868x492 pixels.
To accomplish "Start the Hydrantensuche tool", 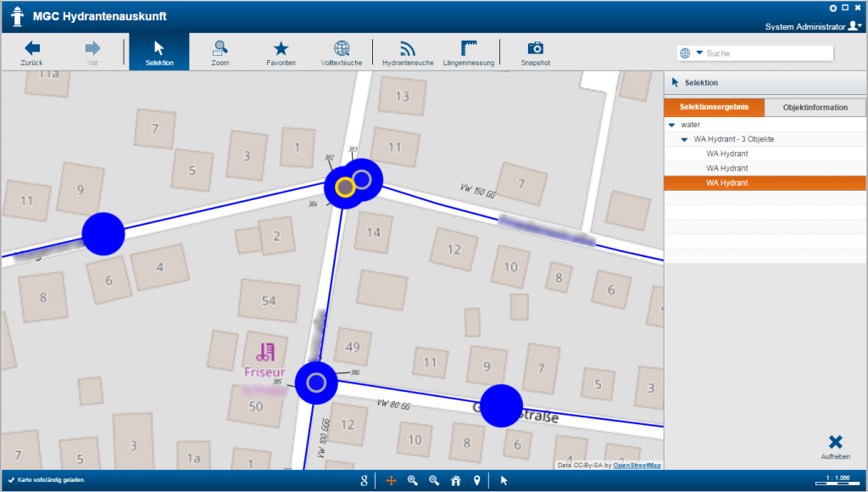I will point(408,53).
